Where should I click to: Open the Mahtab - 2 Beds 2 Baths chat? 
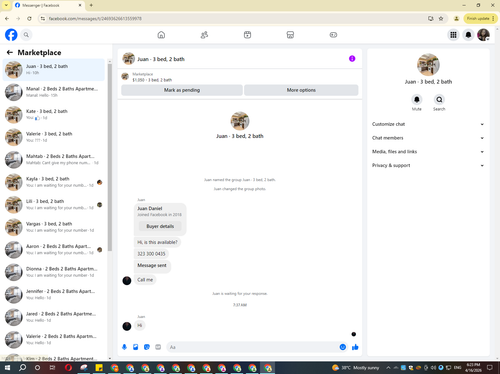(54, 159)
